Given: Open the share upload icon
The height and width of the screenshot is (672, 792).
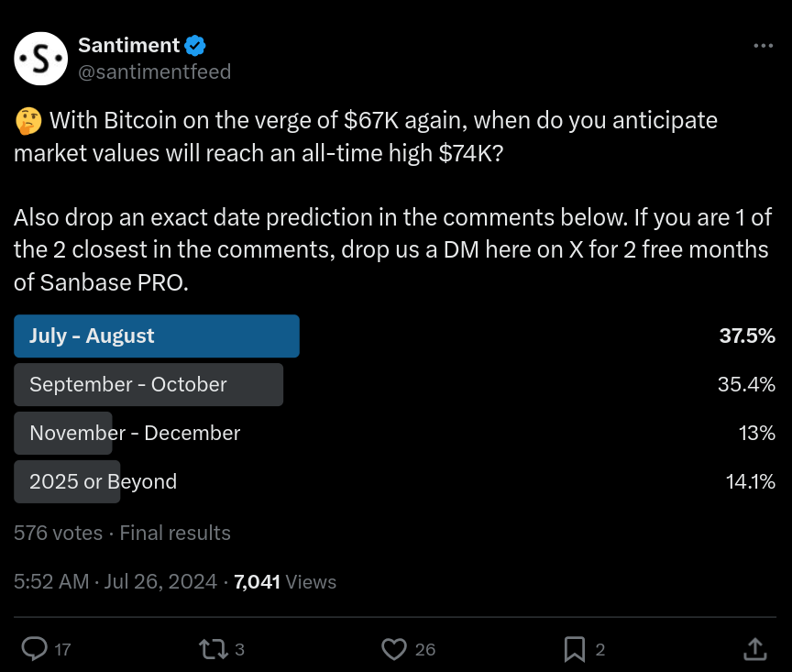Looking at the screenshot, I should pyautogui.click(x=754, y=649).
